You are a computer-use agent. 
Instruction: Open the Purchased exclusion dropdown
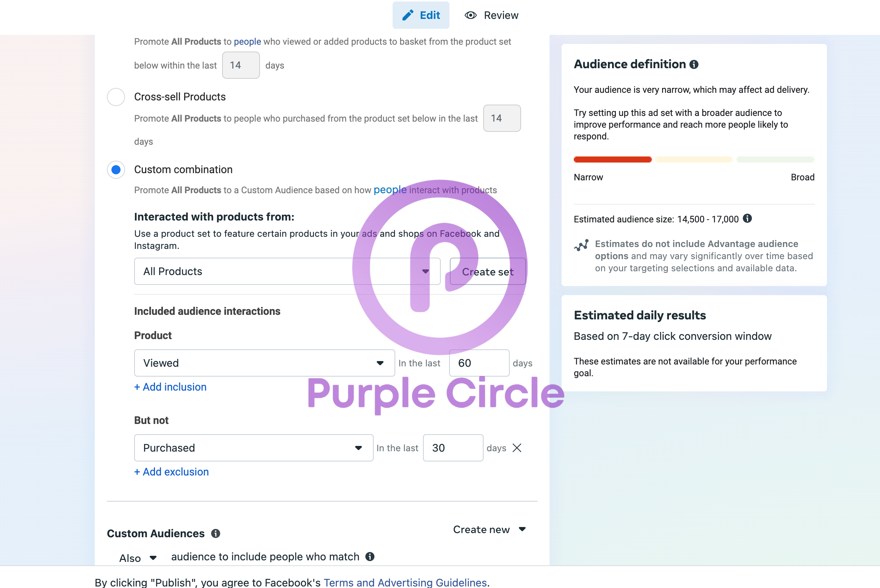254,448
